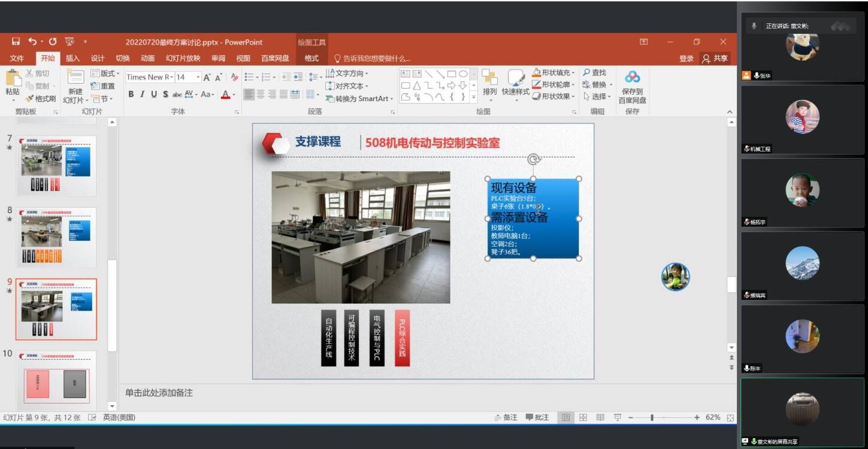Select the oval shape in shapes gallery
This screenshot has height=449, width=868.
(463, 74)
